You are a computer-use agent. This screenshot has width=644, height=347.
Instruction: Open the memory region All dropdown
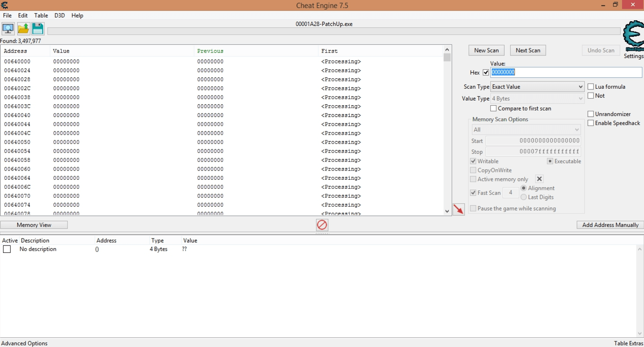pos(526,130)
